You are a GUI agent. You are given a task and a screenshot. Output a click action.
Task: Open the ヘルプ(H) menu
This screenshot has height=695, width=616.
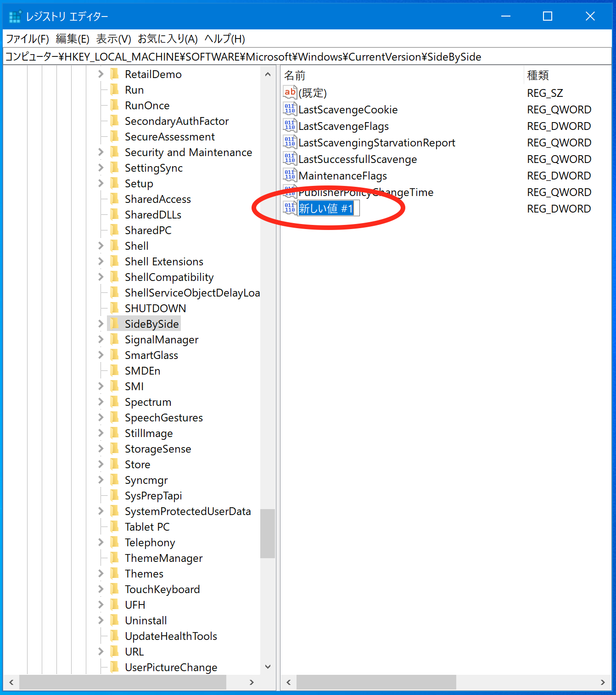(224, 39)
